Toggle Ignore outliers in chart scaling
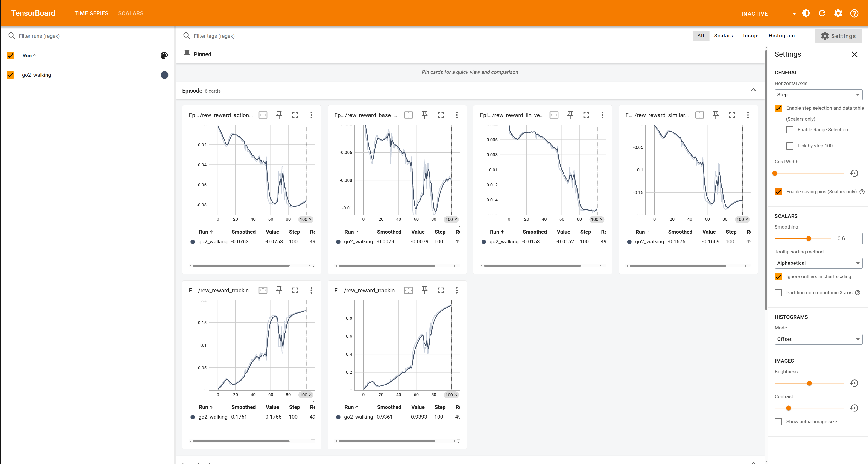 click(x=778, y=277)
